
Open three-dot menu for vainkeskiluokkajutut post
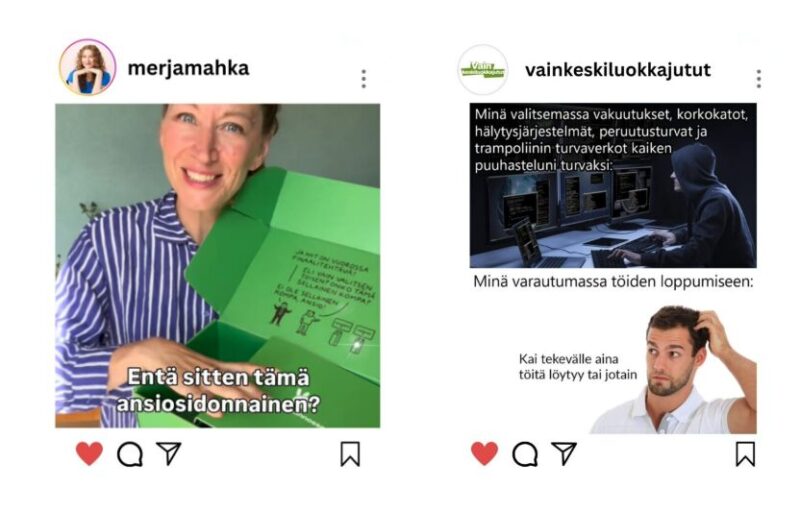coord(759,79)
